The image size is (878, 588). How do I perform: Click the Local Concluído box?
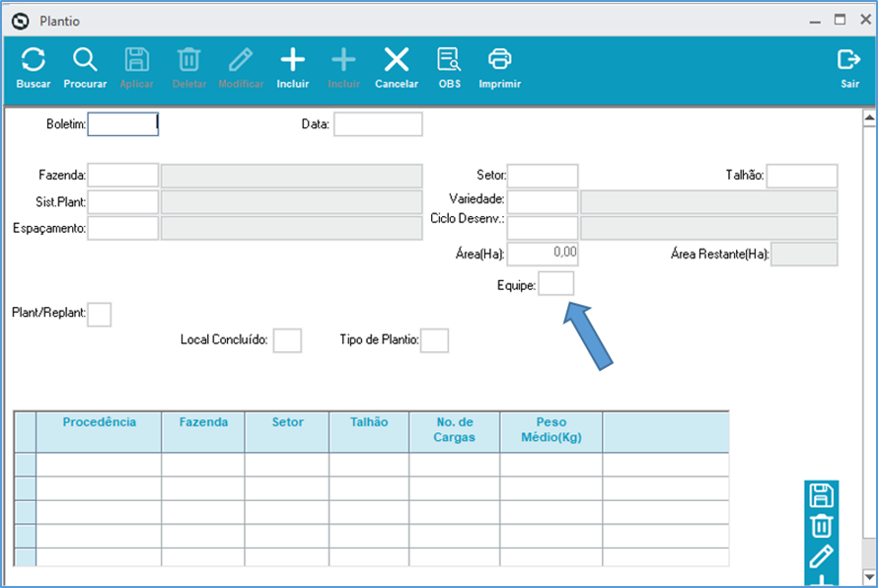(287, 340)
